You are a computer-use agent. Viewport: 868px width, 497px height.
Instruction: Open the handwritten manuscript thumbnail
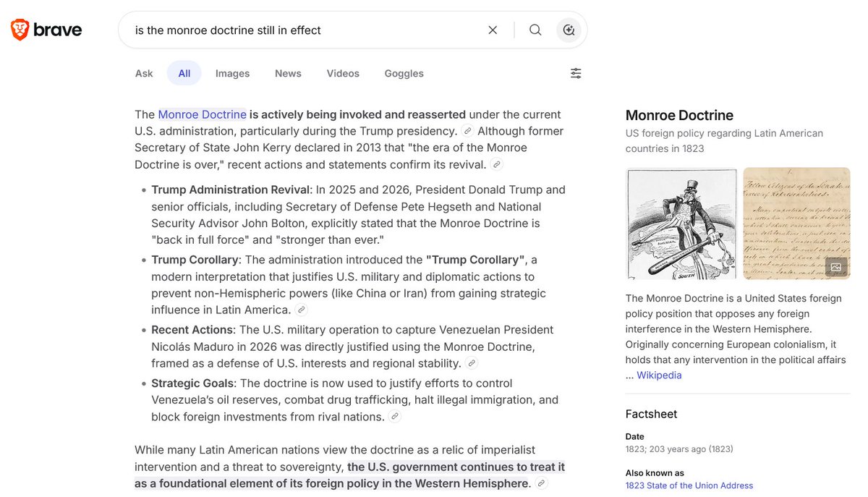pyautogui.click(x=797, y=224)
